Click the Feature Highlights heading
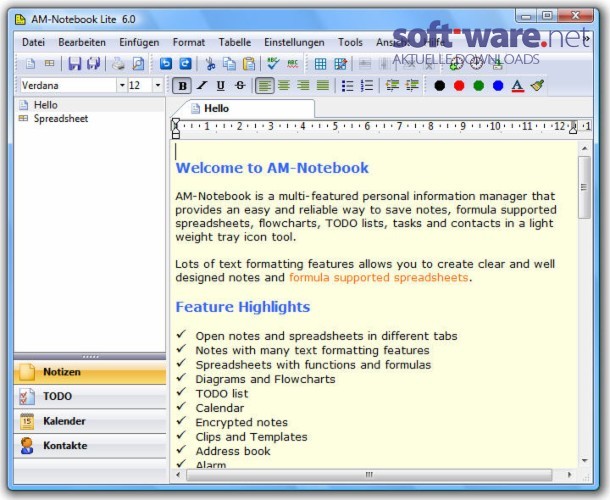610x500 pixels. point(243,307)
